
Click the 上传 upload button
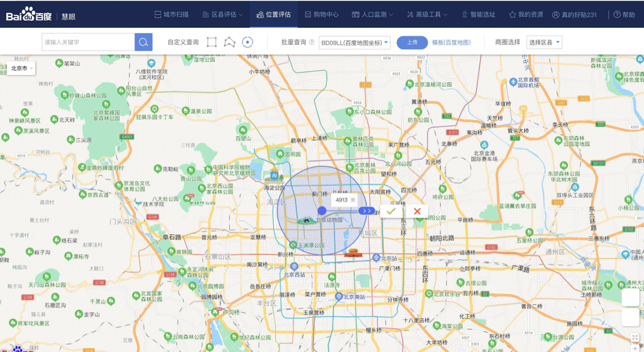click(412, 43)
